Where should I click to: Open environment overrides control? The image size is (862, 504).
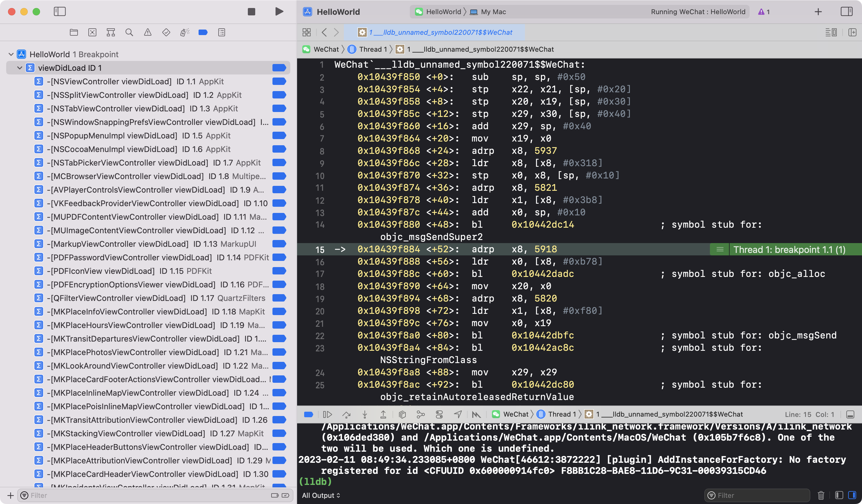tap(439, 414)
